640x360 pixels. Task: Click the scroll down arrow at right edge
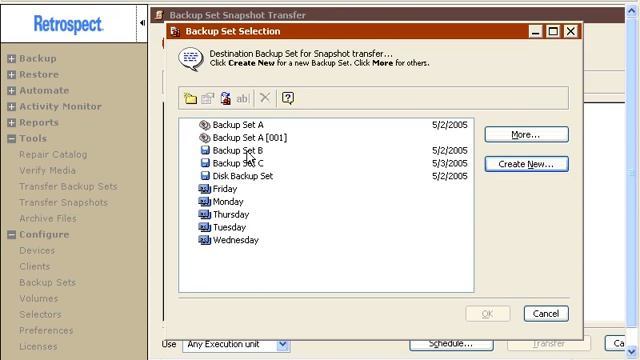tap(632, 351)
